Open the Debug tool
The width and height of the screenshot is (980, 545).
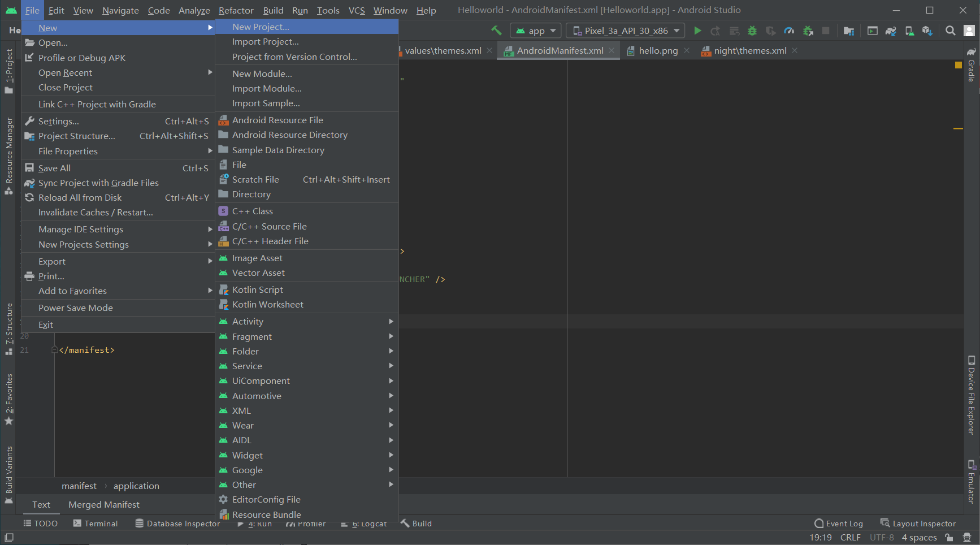752,31
